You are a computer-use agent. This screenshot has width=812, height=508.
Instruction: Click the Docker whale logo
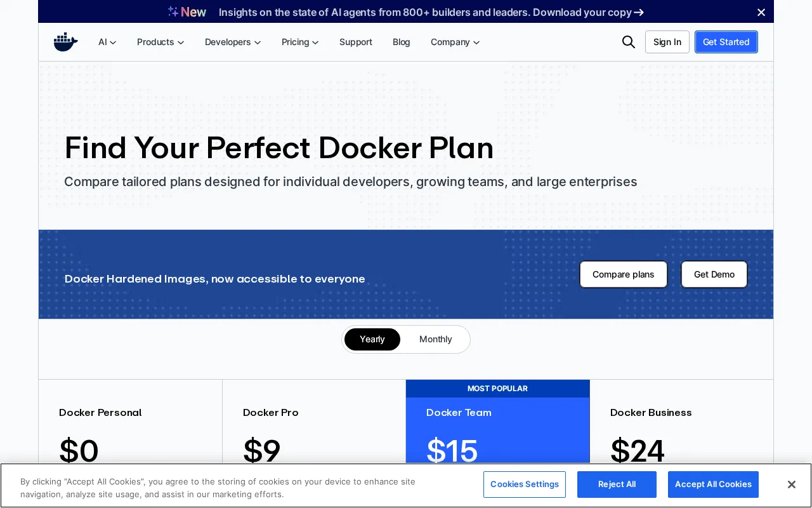(65, 42)
